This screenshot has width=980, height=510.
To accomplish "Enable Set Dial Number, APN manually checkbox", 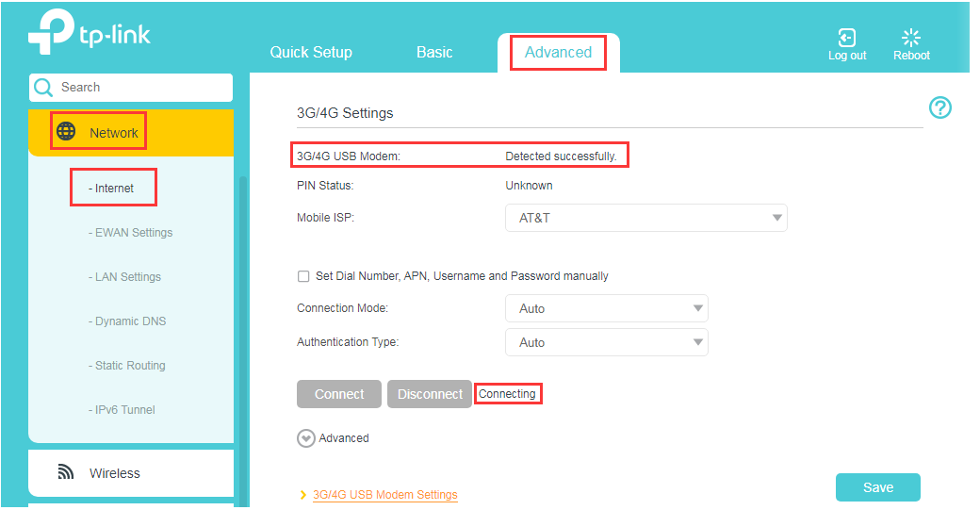I will pos(303,276).
